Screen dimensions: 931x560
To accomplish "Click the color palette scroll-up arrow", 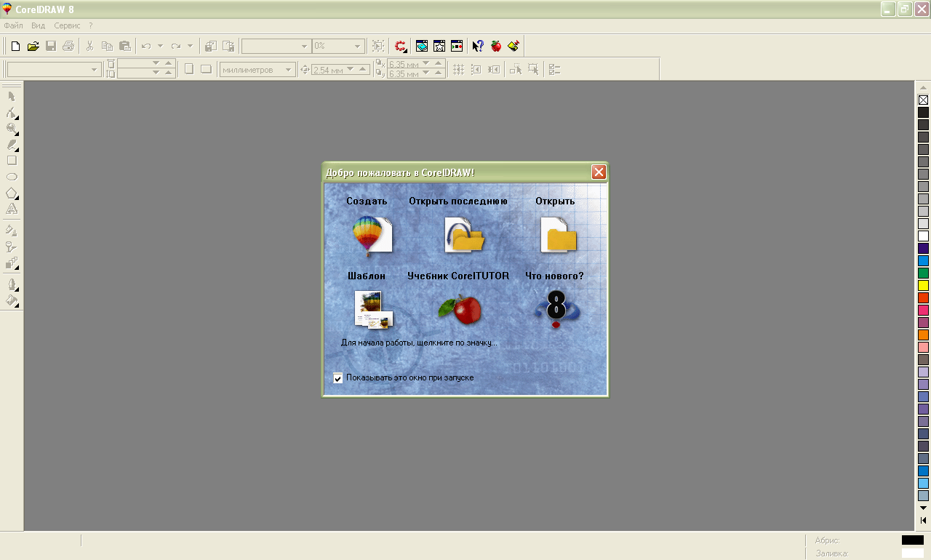I will (923, 87).
